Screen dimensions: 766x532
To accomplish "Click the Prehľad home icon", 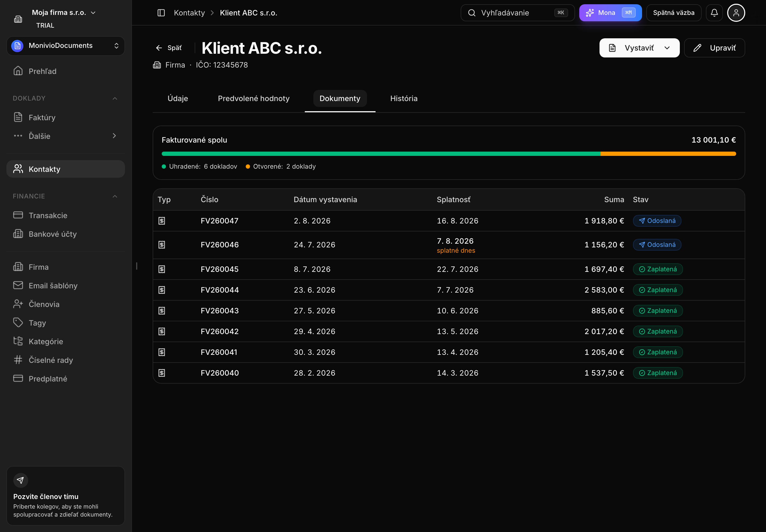I will click(x=18, y=71).
